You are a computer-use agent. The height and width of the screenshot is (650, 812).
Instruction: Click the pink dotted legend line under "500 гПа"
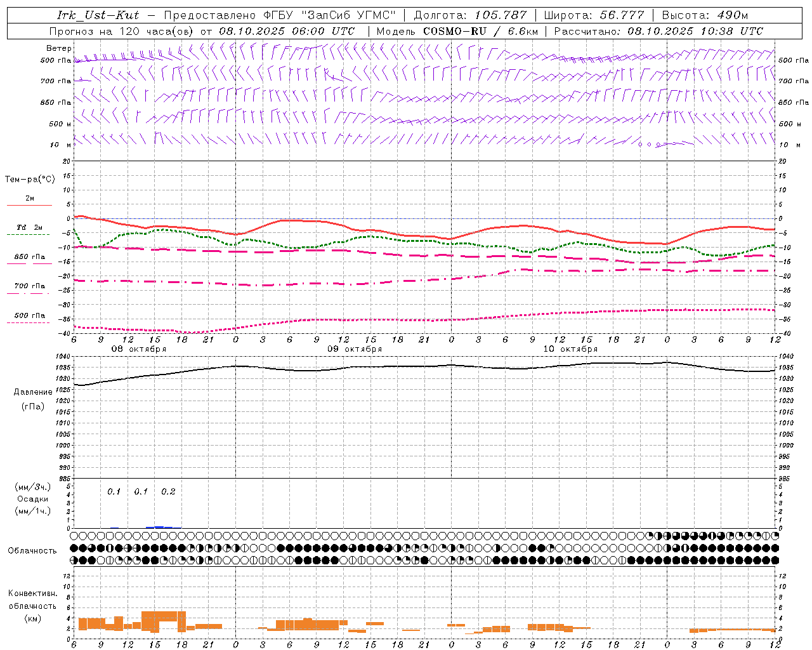tap(29, 322)
